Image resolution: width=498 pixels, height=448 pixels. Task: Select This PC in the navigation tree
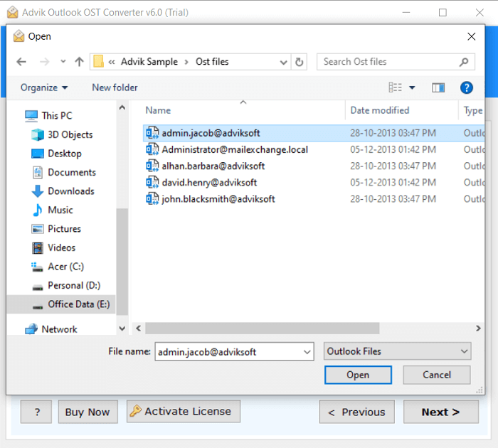coord(57,116)
